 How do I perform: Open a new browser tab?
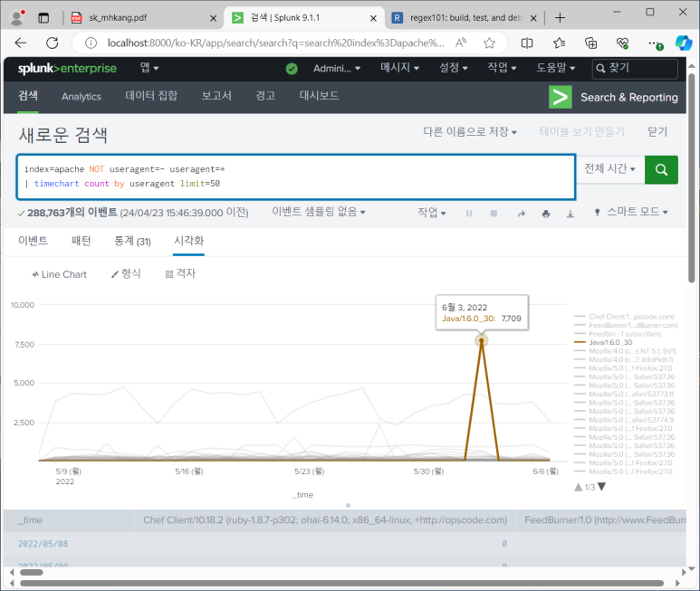[560, 18]
